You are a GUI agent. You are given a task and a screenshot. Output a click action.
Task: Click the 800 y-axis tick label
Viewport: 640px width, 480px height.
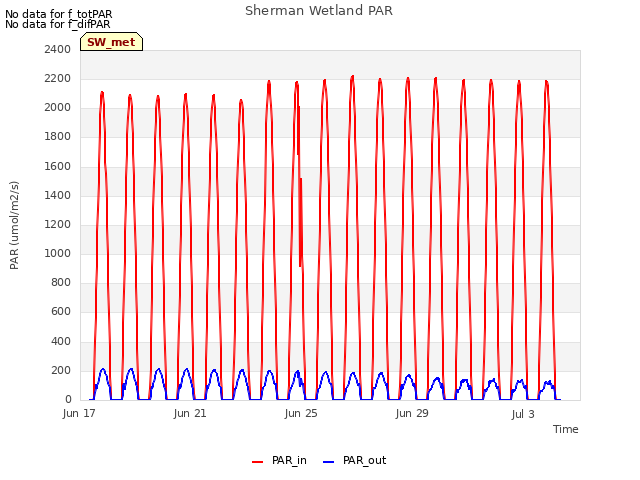coord(61,282)
